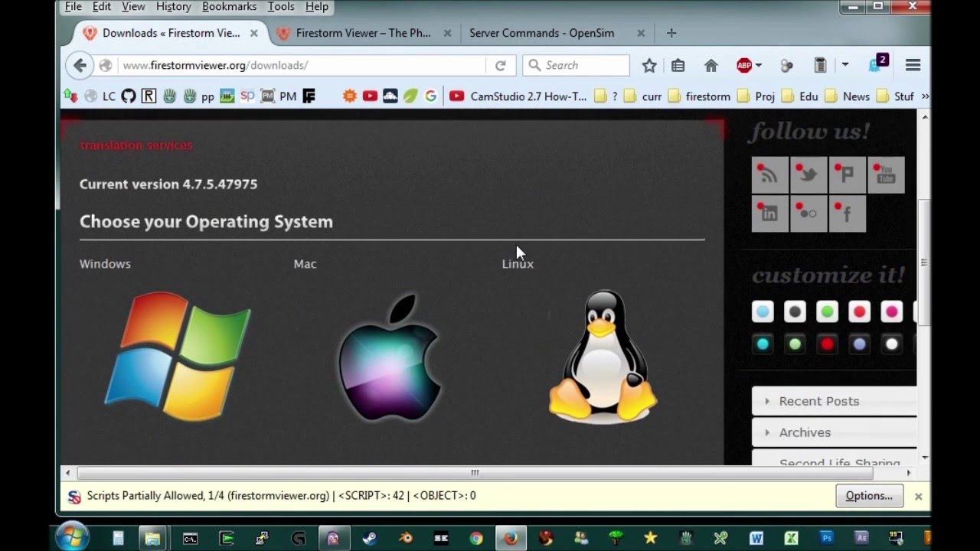Open the Firefox hamburger menu
The width and height of the screenshot is (980, 551).
point(913,66)
